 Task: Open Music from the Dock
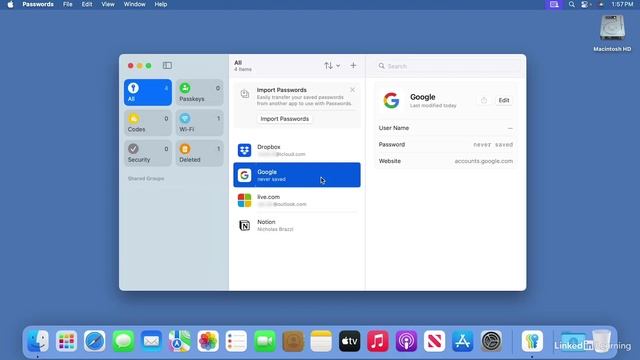click(x=378, y=341)
